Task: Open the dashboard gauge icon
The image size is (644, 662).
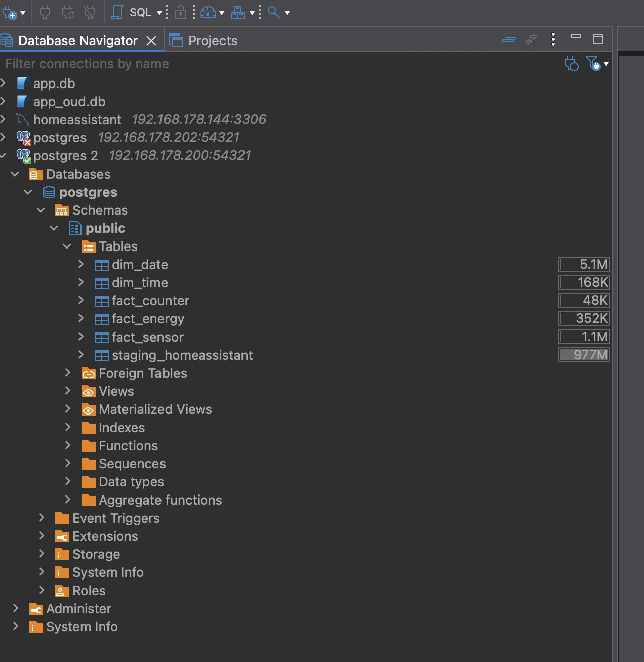Action: coord(208,13)
